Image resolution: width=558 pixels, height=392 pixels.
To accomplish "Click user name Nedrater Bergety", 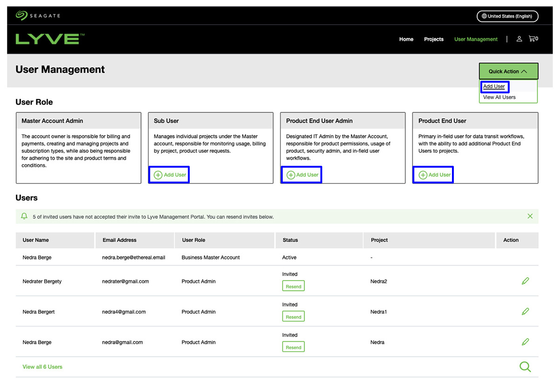I will point(42,281).
